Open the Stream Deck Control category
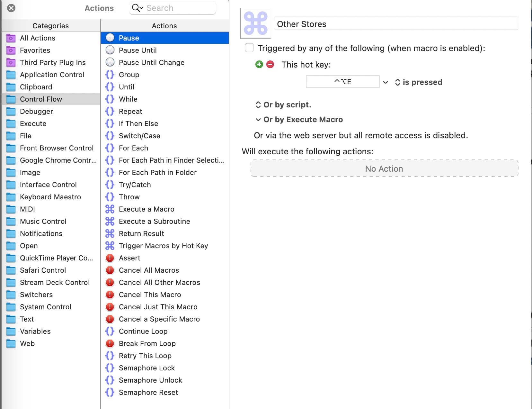The width and height of the screenshot is (532, 409). 51,282
